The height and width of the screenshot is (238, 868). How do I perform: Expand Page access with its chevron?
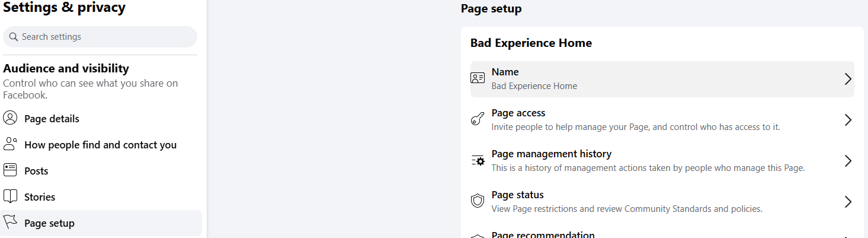coord(848,120)
